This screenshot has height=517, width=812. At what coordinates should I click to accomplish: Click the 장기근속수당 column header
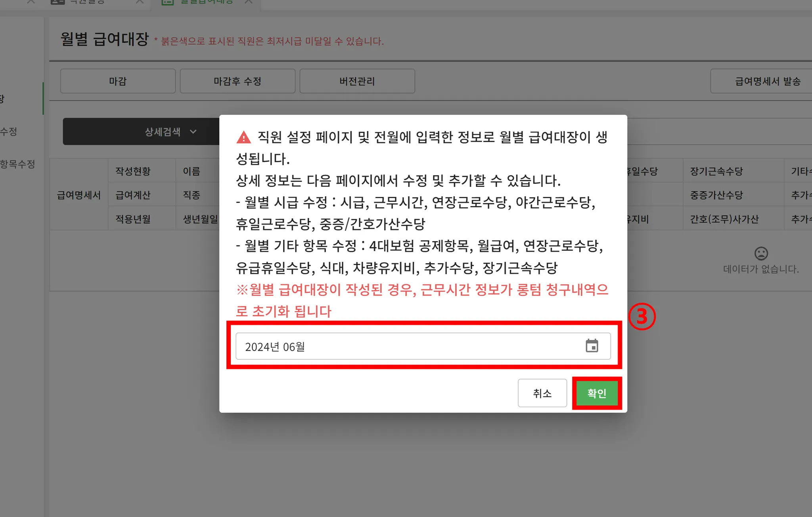pos(716,171)
